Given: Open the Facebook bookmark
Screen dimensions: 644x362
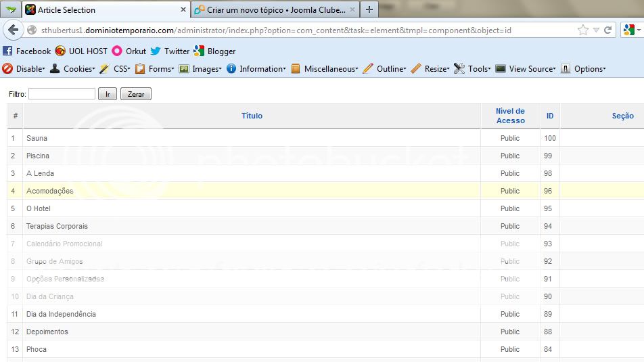Looking at the screenshot, I should (x=27, y=51).
